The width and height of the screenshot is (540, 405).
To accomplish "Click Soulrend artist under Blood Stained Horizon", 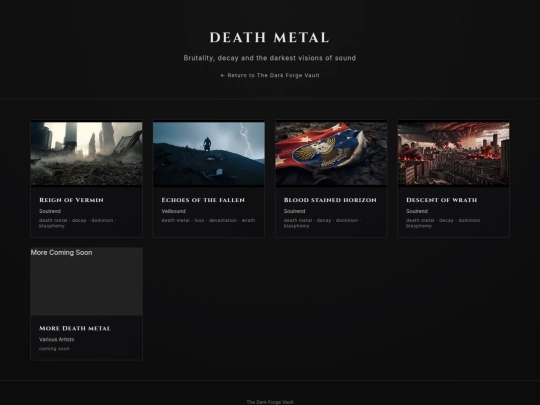I will pyautogui.click(x=294, y=211).
